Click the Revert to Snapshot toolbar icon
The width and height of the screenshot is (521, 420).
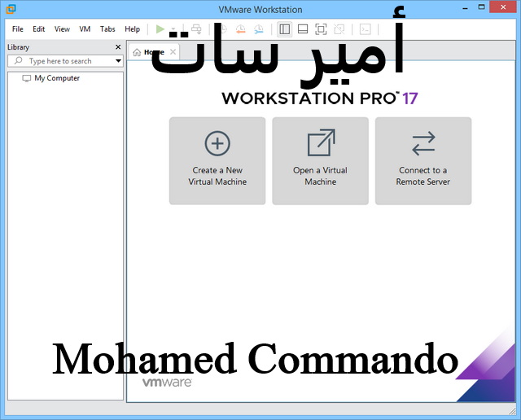[x=240, y=29]
